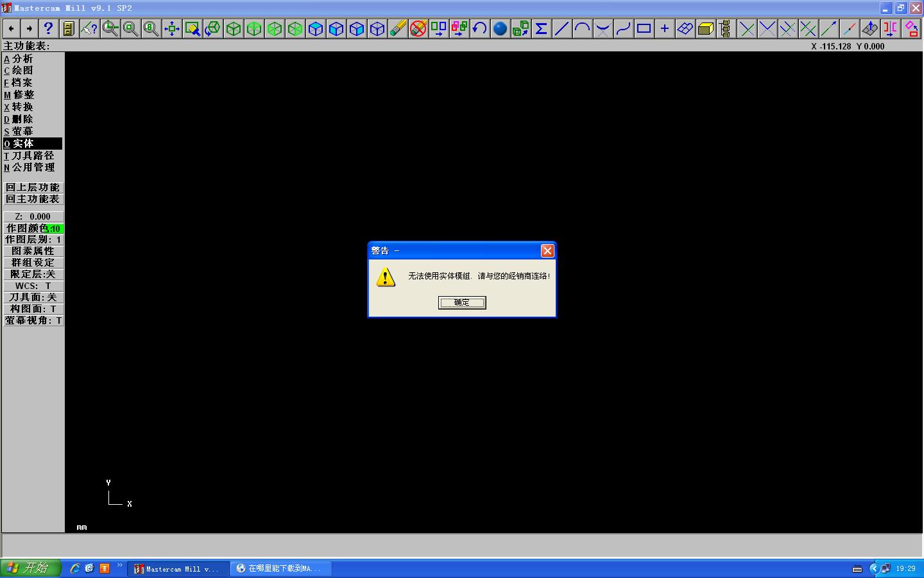Screen dimensions: 924x578
Task: Click the Unzoom by 0.8 magnifier icon
Action: [151, 28]
